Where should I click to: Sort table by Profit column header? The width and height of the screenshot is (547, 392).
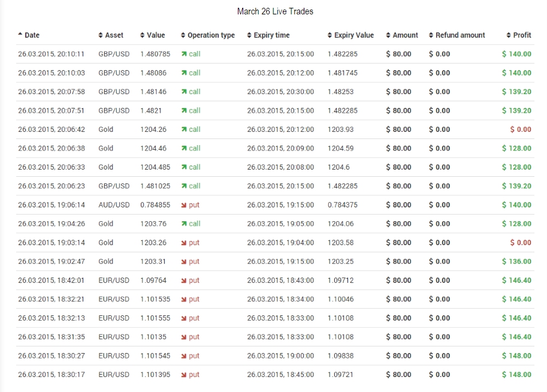(x=522, y=35)
